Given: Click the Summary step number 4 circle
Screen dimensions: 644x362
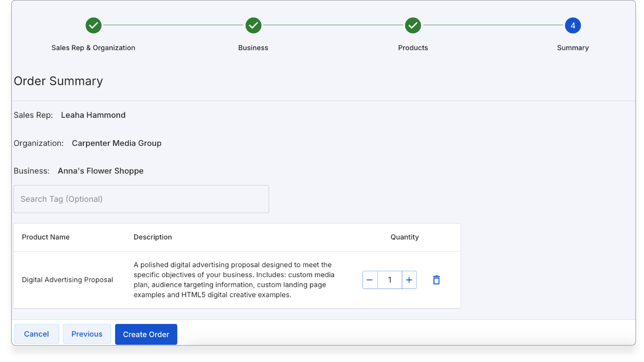Looking at the screenshot, I should coord(573,25).
